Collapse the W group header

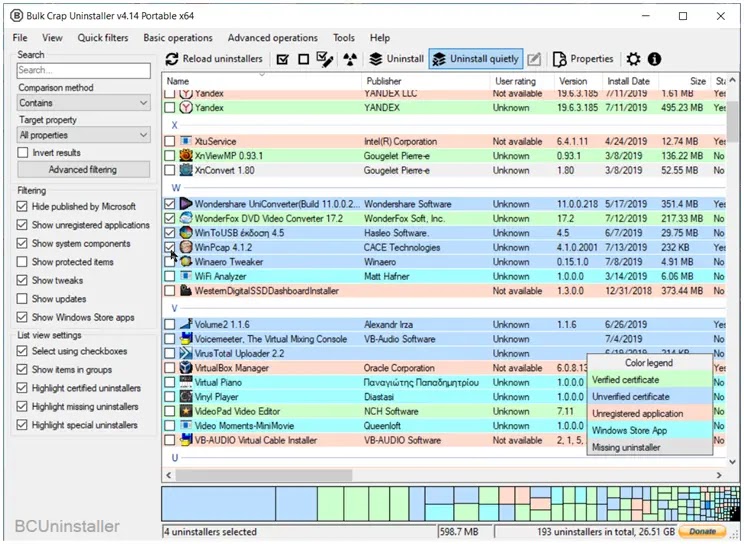pyautogui.click(x=176, y=188)
